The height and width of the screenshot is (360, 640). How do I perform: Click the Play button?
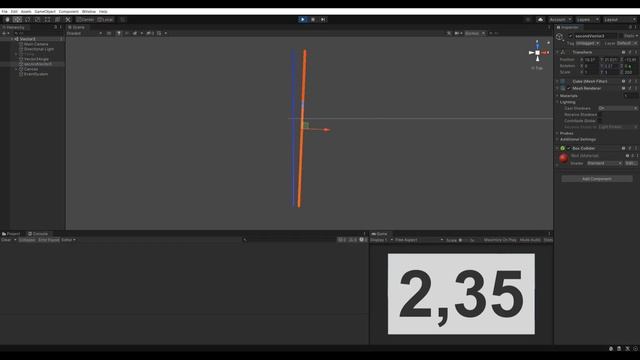coord(302,20)
